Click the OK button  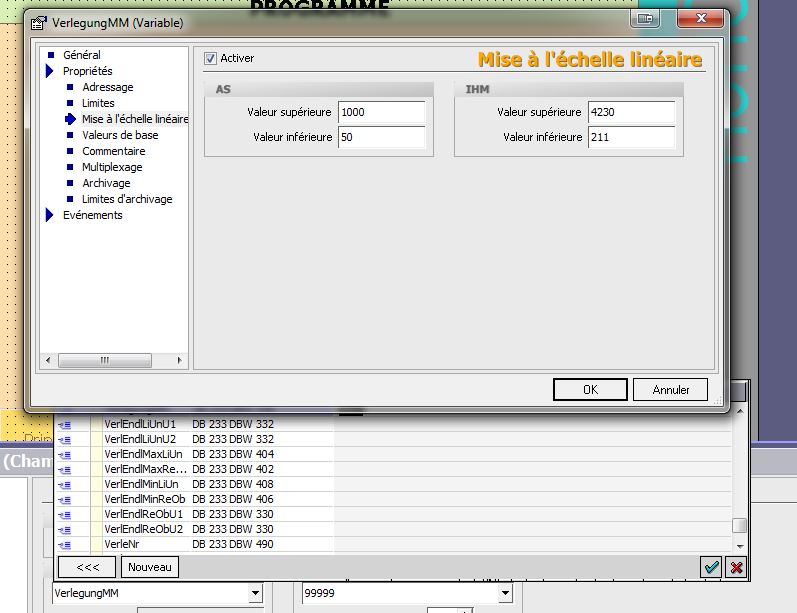coord(590,390)
